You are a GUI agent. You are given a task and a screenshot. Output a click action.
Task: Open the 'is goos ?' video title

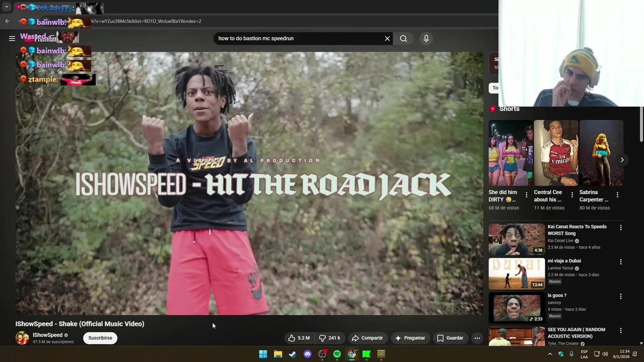[557, 296]
